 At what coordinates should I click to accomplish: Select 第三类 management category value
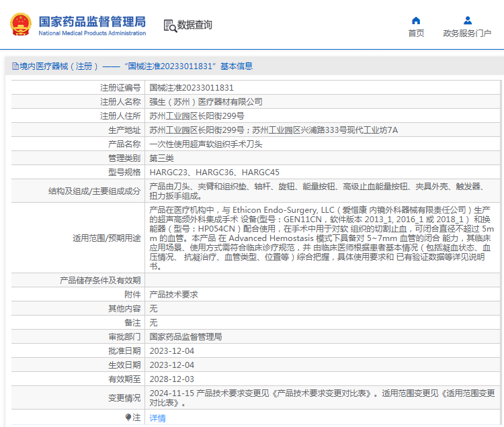pyautogui.click(x=162, y=158)
